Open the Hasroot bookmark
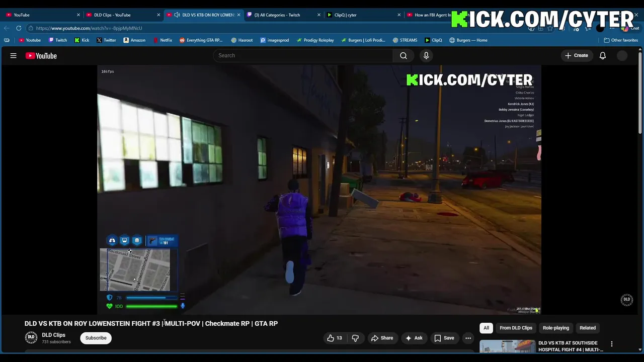This screenshot has width=644, height=362. (x=242, y=40)
